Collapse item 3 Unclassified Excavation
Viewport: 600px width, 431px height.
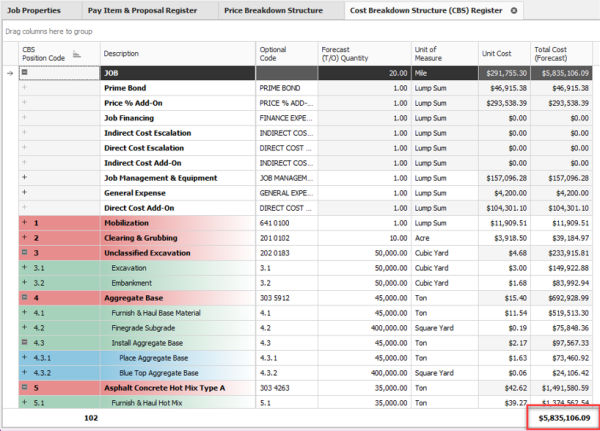(x=24, y=252)
